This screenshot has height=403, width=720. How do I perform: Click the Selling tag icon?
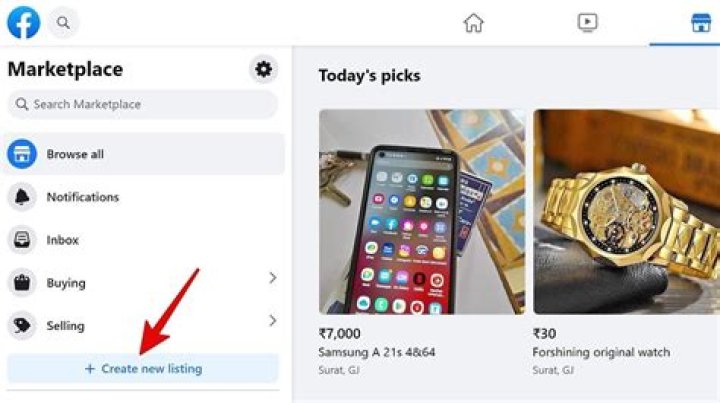pyautogui.click(x=22, y=326)
